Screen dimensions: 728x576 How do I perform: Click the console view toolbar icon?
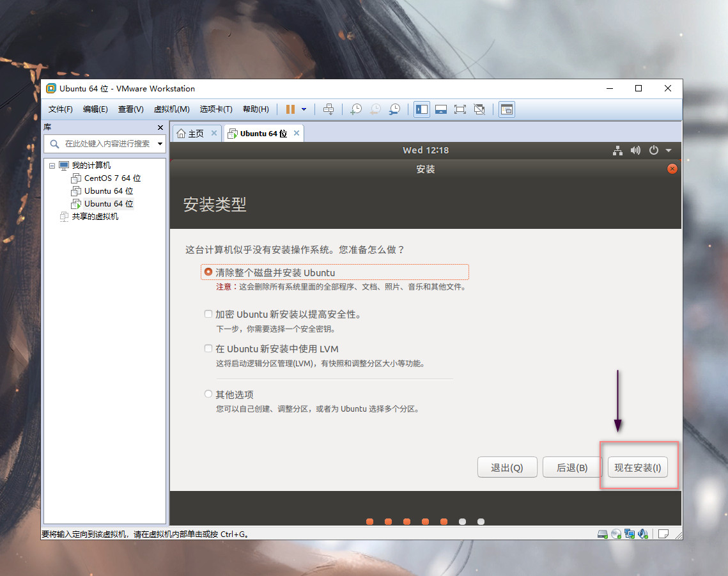(x=507, y=109)
